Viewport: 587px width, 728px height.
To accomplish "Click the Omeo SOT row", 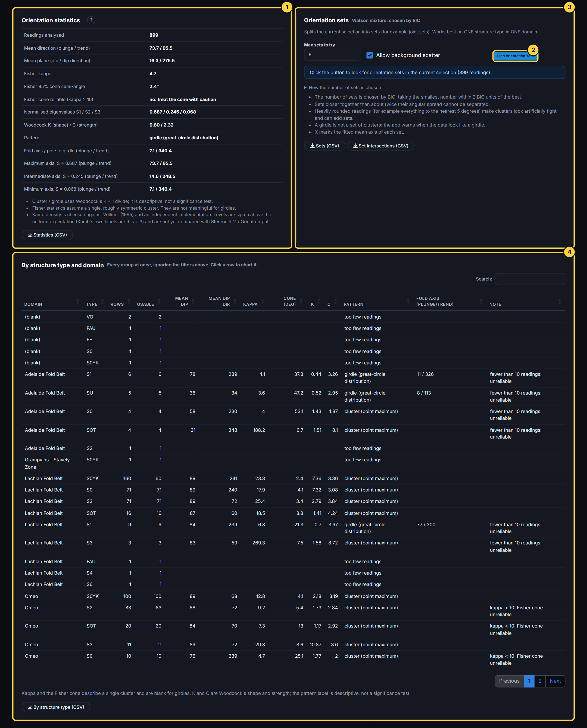I will click(x=293, y=629).
